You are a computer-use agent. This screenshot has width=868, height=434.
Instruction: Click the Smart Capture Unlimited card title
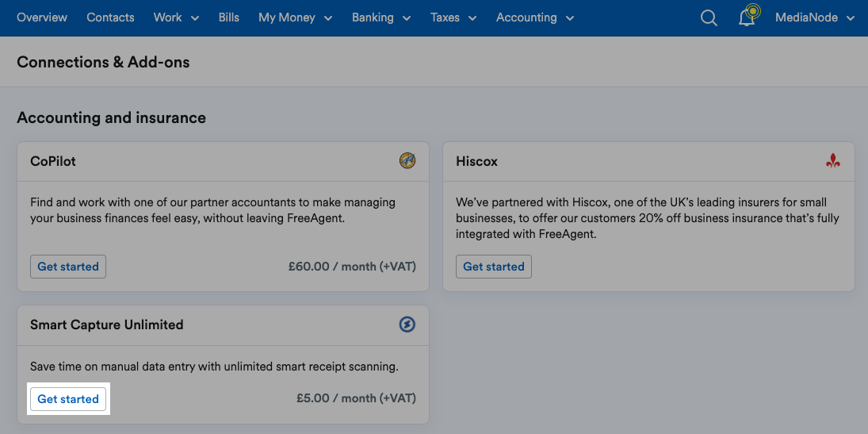(107, 325)
